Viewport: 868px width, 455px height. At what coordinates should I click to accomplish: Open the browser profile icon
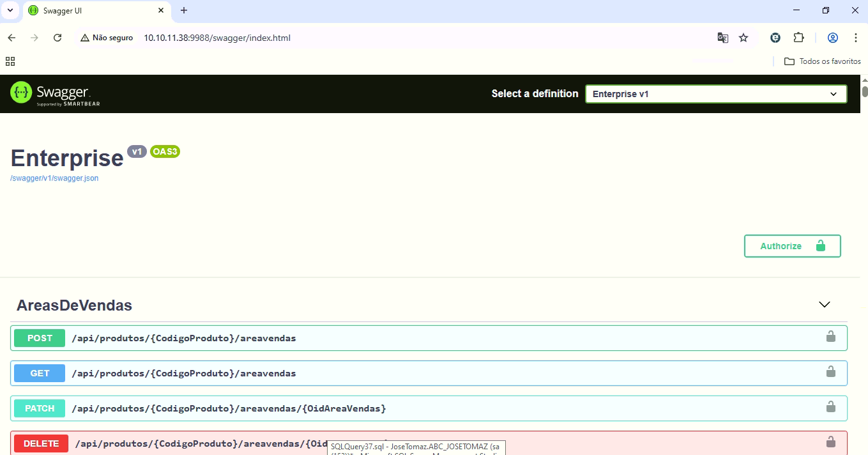click(x=833, y=38)
